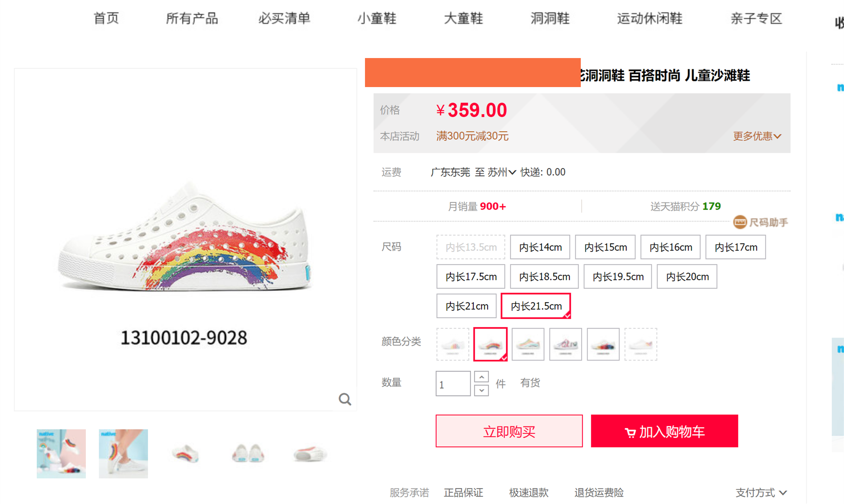Expand the 更多优惠 promotions dropdown
Viewport: 844px width, 504px height.
click(x=757, y=136)
